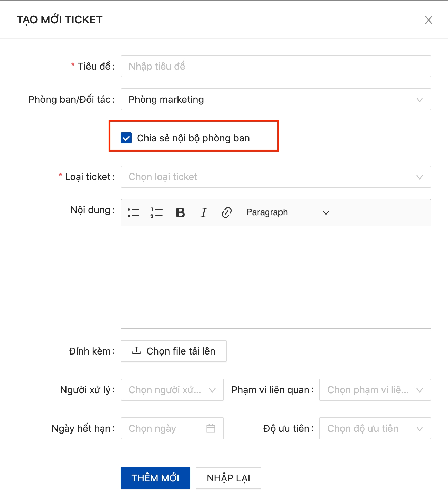448x498 pixels.
Task: Uncheck 'Chia sẻ nội bộ phòng ban' checkbox
Action: point(126,138)
